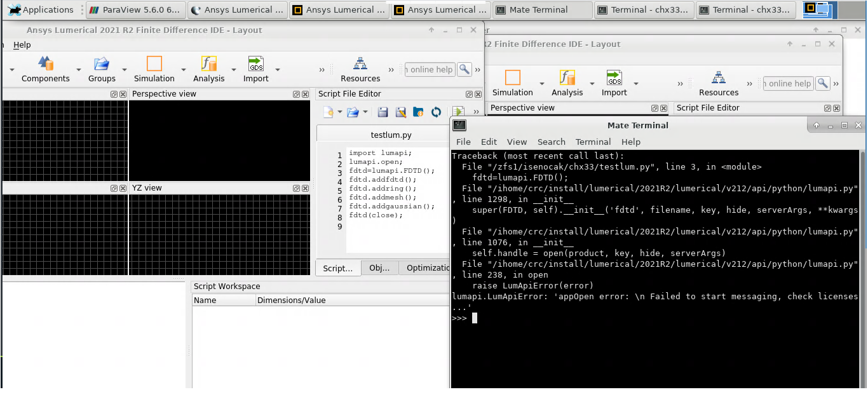Expand the Analysis dropdown arrow in front window
This screenshot has height=399, width=868.
click(x=234, y=70)
